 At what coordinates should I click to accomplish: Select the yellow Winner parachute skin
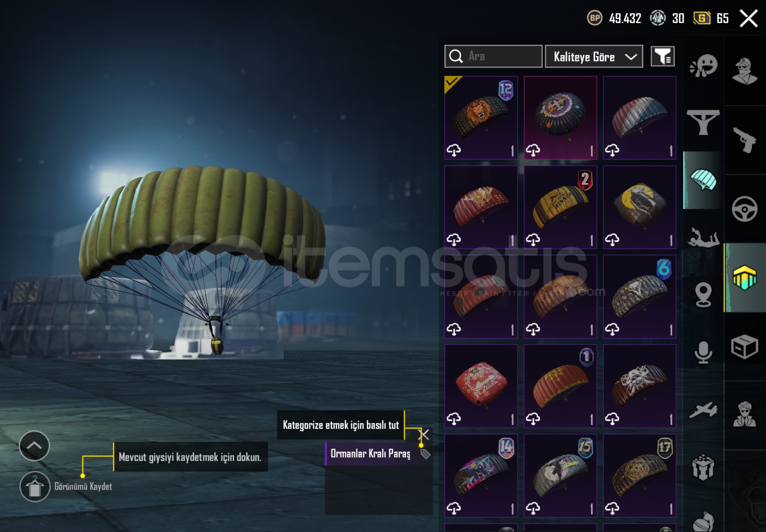click(x=560, y=207)
